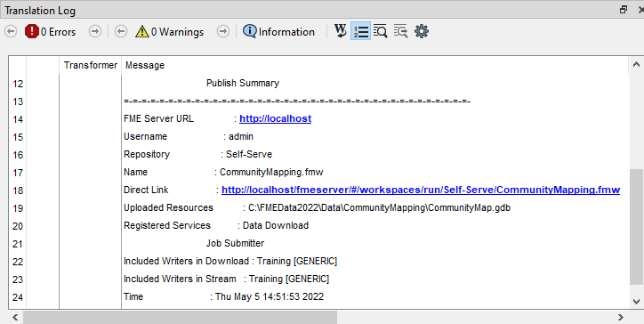Image resolution: width=644 pixels, height=324 pixels.
Task: Select the 'Repository : Self-Serve' line
Action: click(198, 155)
